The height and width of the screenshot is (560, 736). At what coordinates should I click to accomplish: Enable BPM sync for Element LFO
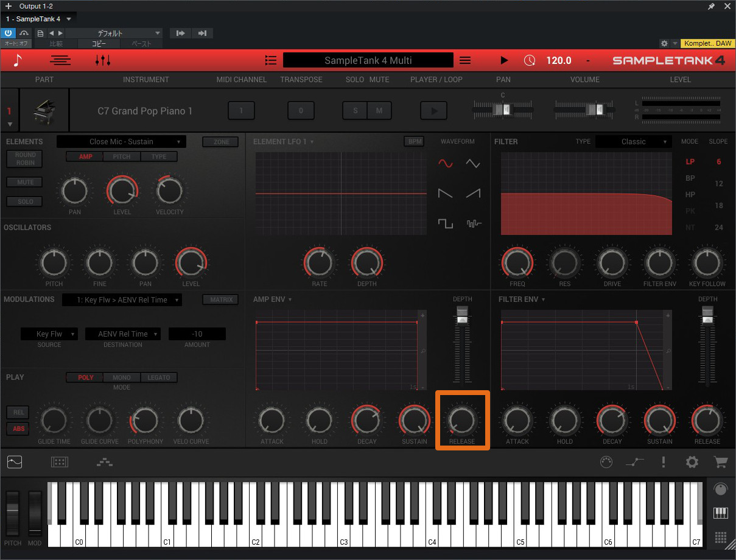pos(414,141)
